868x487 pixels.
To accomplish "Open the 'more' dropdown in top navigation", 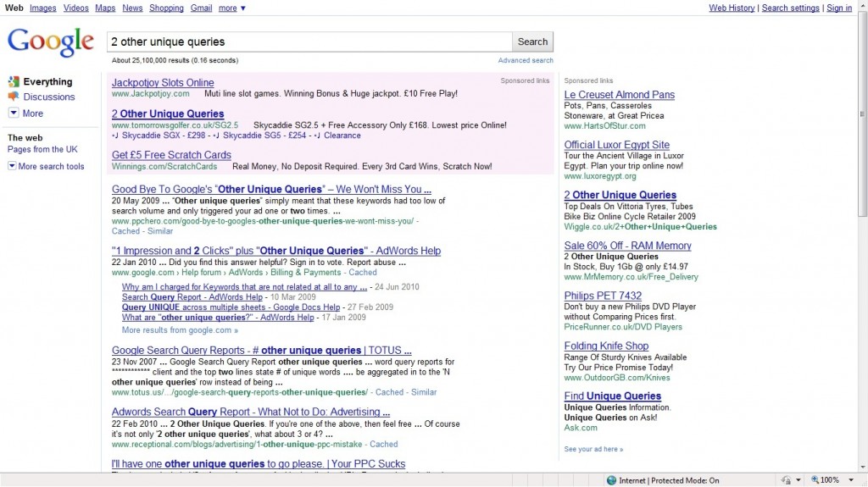I will click(x=231, y=8).
